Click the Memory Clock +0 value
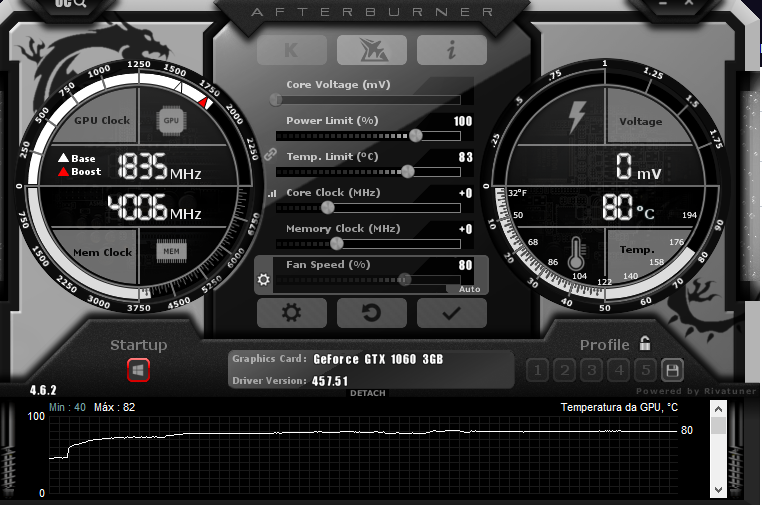 click(466, 229)
